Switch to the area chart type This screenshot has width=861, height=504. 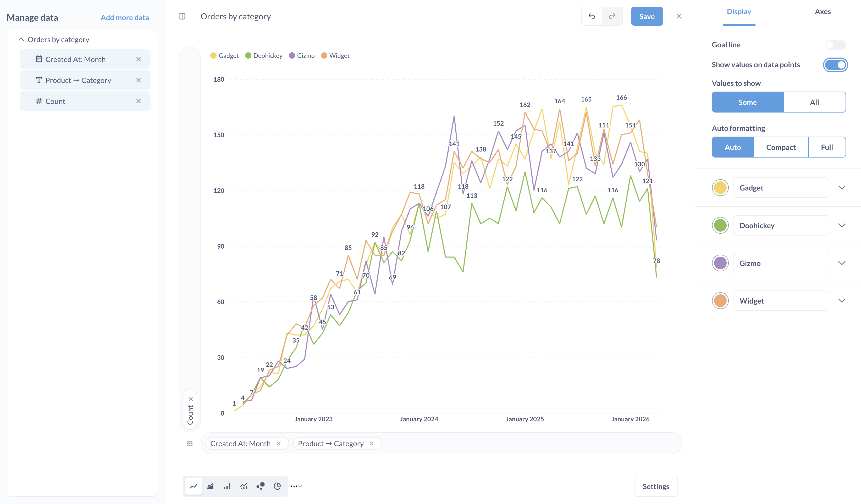211,486
